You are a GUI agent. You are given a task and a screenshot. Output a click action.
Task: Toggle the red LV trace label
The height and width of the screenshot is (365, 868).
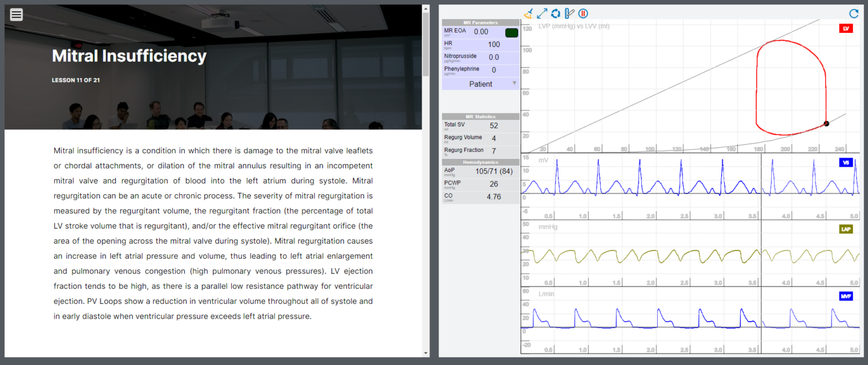point(845,28)
